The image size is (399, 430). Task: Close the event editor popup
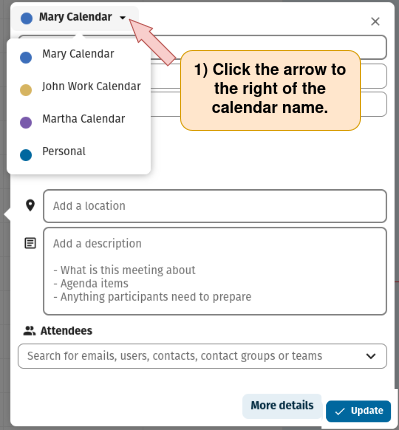tap(375, 21)
